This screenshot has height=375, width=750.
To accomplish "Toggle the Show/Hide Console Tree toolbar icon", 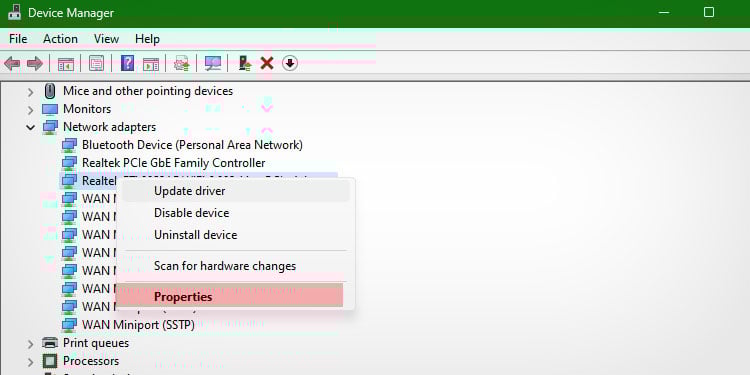I will [66, 64].
